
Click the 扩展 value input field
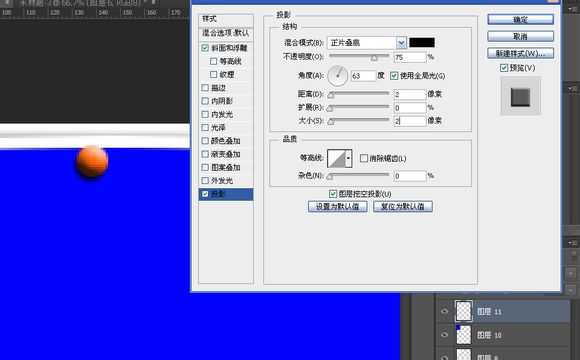pyautogui.click(x=410, y=108)
